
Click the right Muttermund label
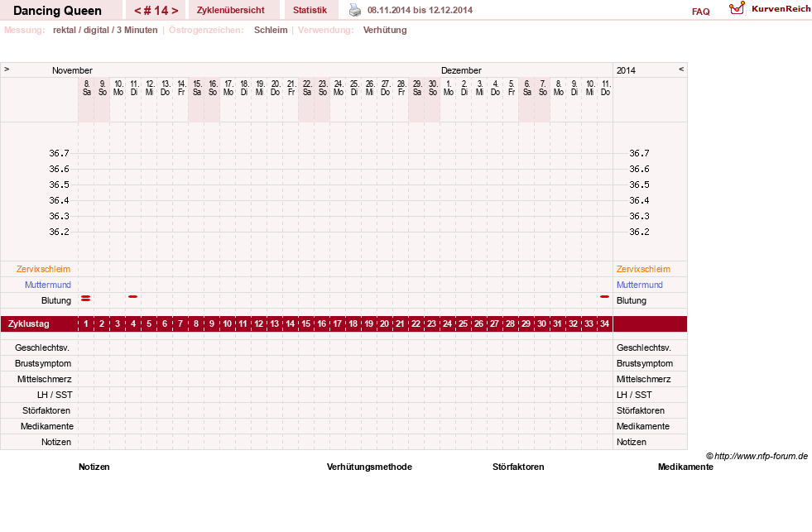pos(640,285)
